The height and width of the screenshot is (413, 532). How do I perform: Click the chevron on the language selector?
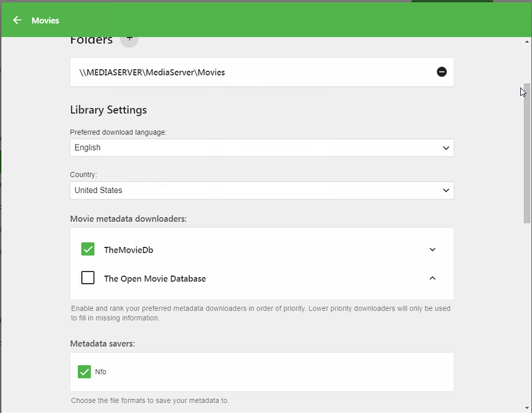coord(446,148)
